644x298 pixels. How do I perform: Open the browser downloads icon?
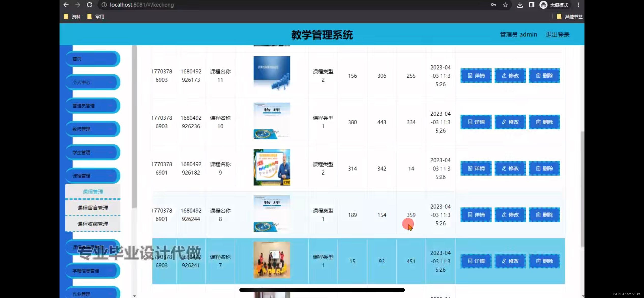[520, 5]
